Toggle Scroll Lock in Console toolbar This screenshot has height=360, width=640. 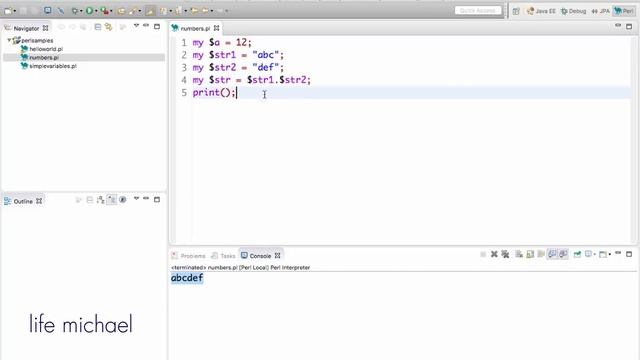click(530, 254)
